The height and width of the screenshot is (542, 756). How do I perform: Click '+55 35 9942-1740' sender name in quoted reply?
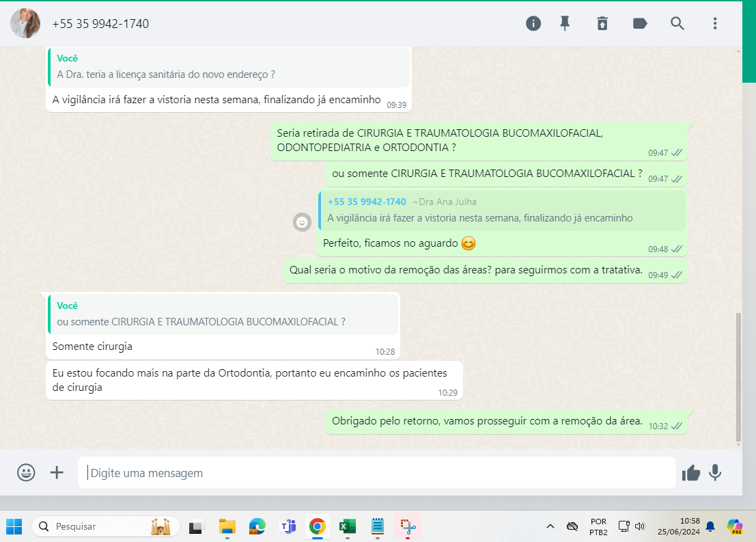click(x=367, y=202)
